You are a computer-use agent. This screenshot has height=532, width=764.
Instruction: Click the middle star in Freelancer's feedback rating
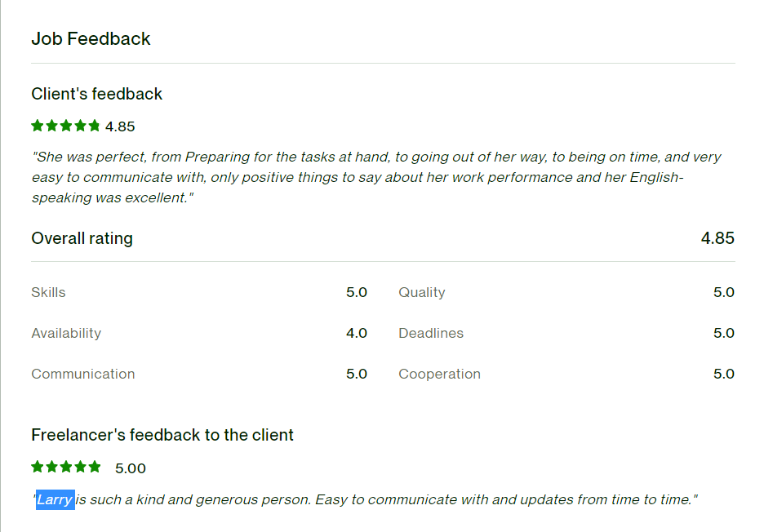pyautogui.click(x=65, y=467)
